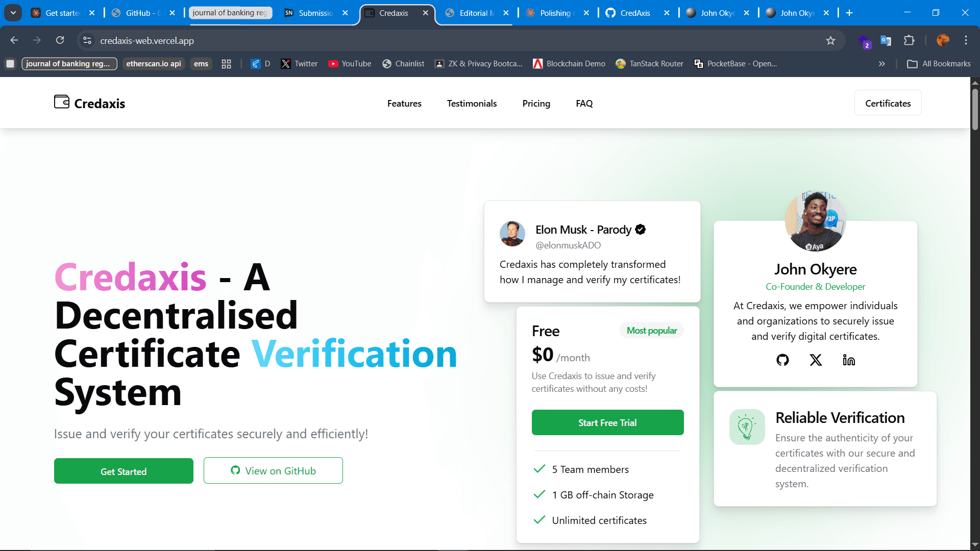Open a new browser tab
The width and height of the screenshot is (980, 551).
[x=849, y=13]
